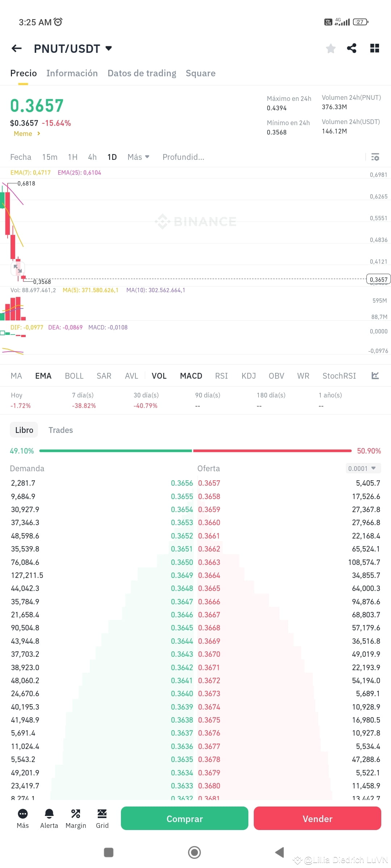This screenshot has height=868, width=391.
Task: Select ask price 0.3657 in order book
Action: (x=209, y=483)
